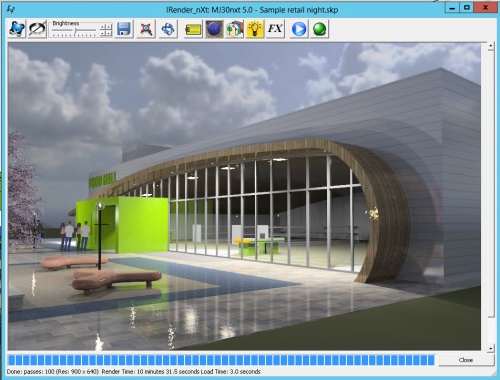Save the rendered image with floppy disk icon
Screen dimensions: 500x380
pos(124,29)
